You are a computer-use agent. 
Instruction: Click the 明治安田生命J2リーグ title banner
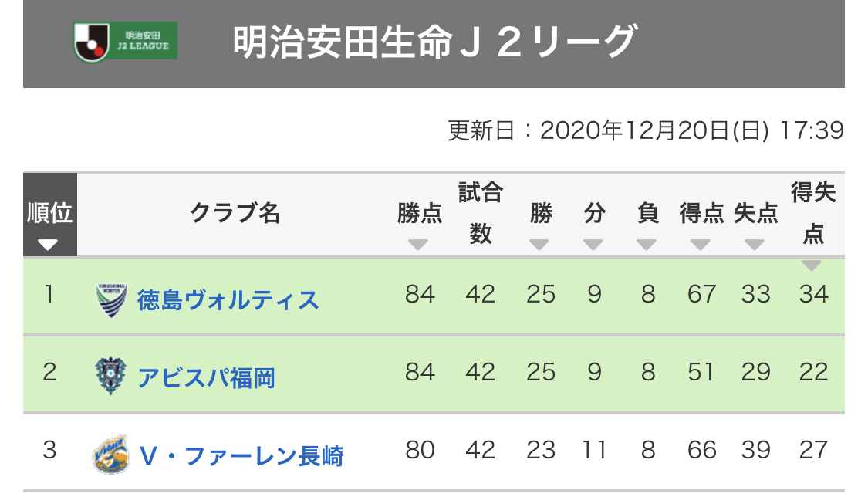pyautogui.click(x=434, y=44)
